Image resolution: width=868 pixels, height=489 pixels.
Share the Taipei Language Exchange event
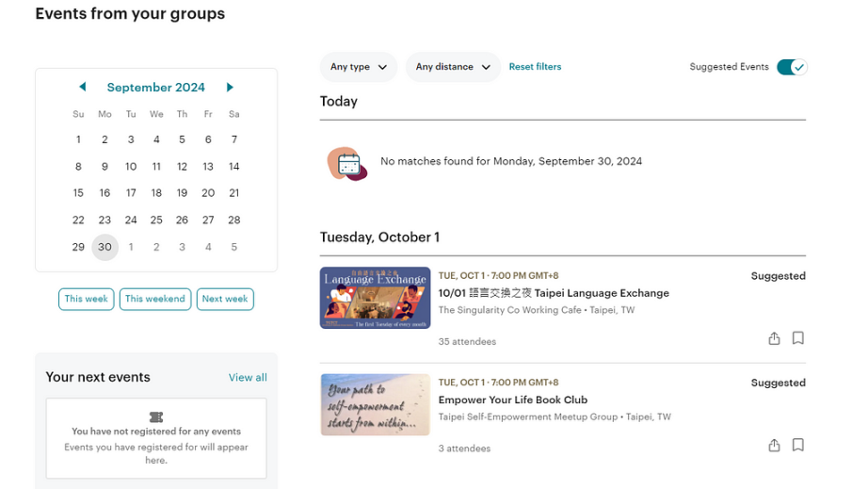(x=774, y=338)
